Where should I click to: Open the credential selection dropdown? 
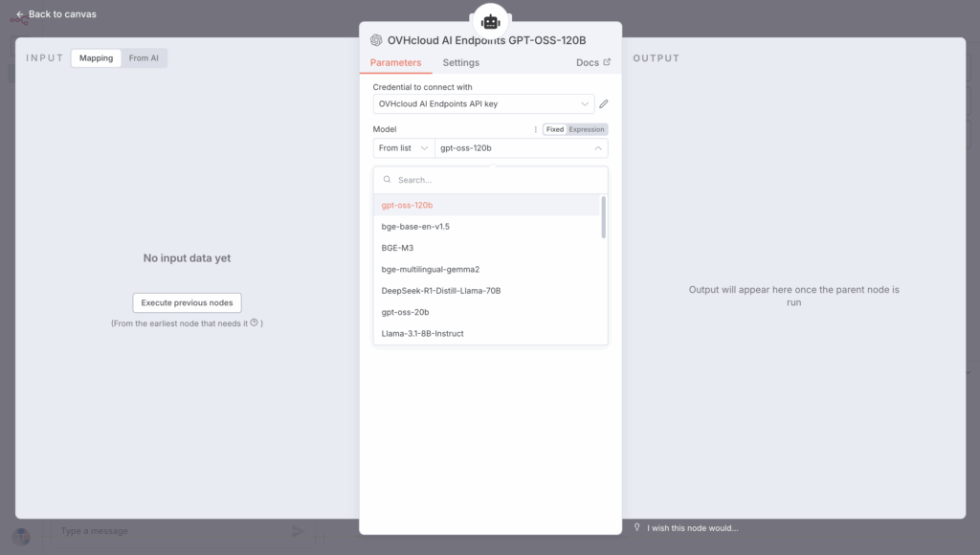click(x=483, y=104)
